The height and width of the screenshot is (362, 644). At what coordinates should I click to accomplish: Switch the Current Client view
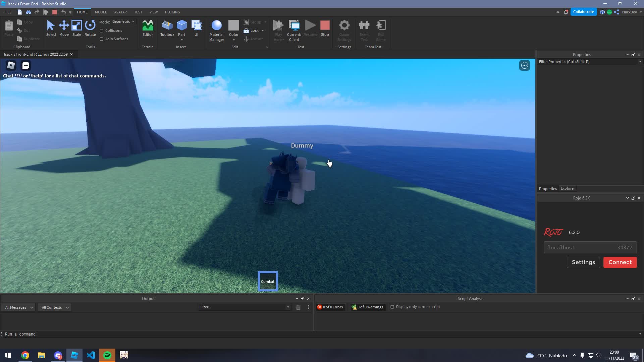tap(294, 31)
